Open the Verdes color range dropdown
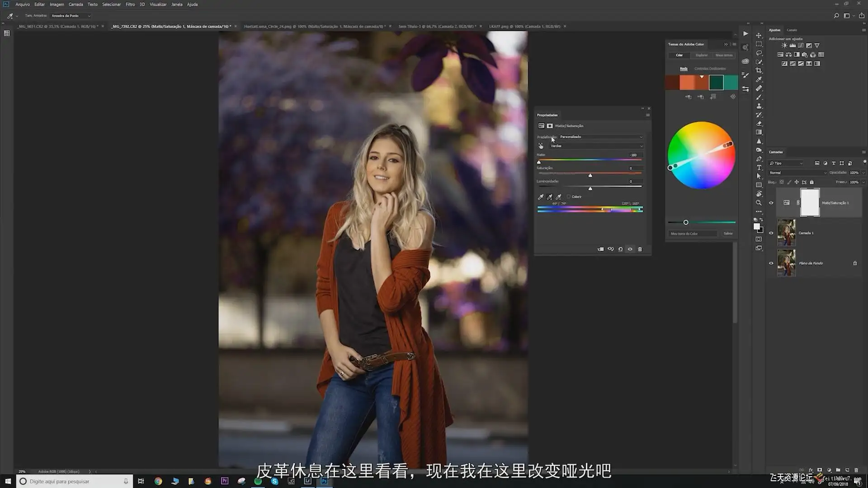This screenshot has width=868, height=488. click(x=597, y=146)
